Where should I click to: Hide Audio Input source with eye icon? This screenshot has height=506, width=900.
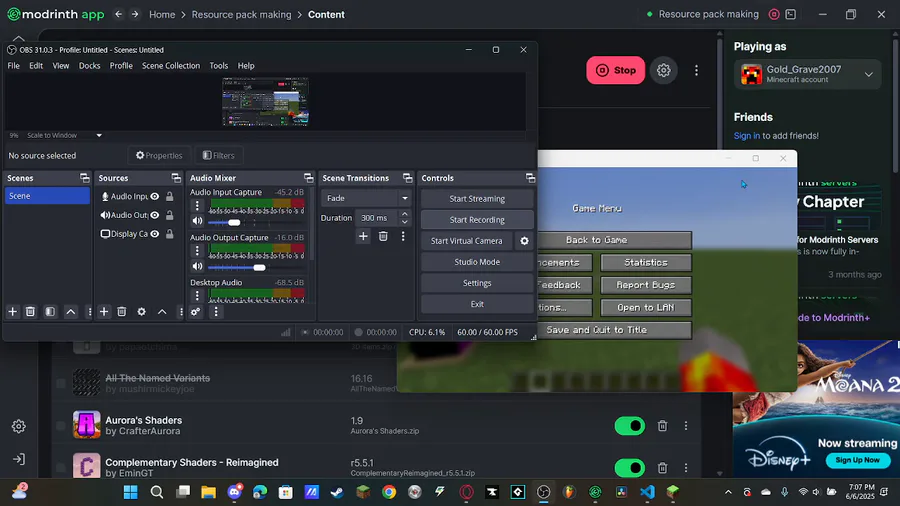click(154, 196)
